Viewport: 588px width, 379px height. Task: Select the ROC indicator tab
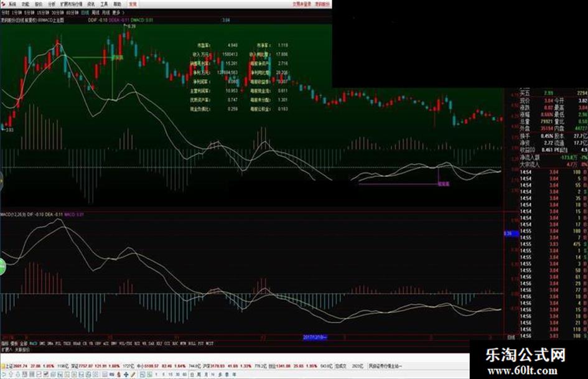coord(175,344)
